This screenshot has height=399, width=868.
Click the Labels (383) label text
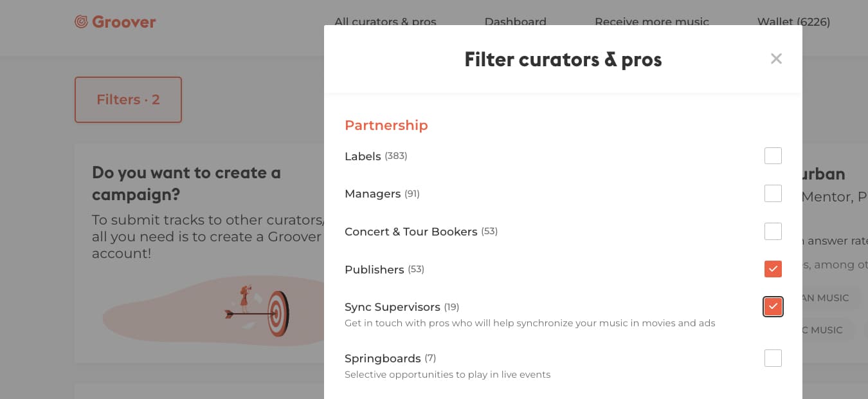375,156
